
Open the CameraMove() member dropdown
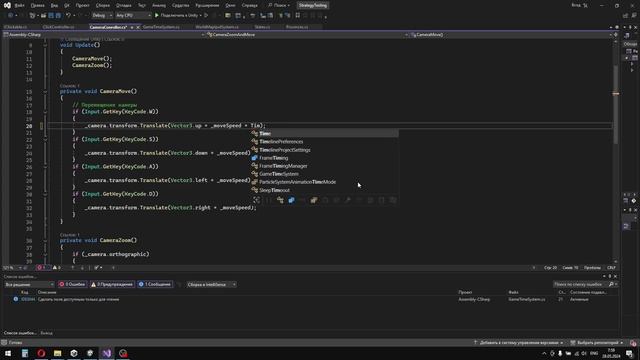tap(511, 35)
